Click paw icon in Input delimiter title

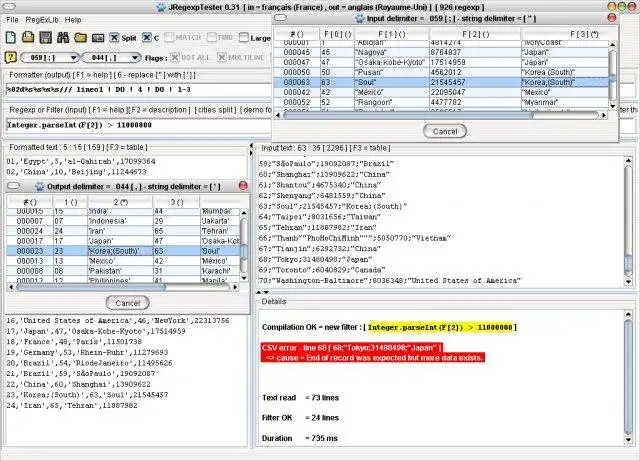(360, 18)
